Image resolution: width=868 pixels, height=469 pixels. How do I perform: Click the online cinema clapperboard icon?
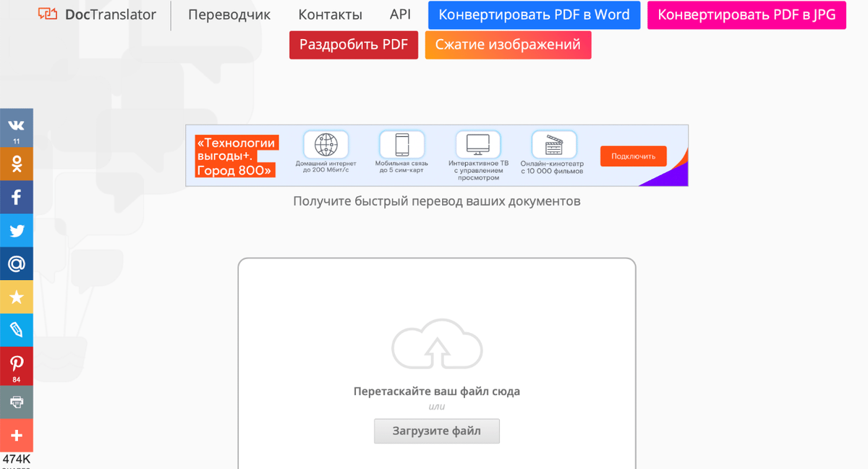[553, 145]
